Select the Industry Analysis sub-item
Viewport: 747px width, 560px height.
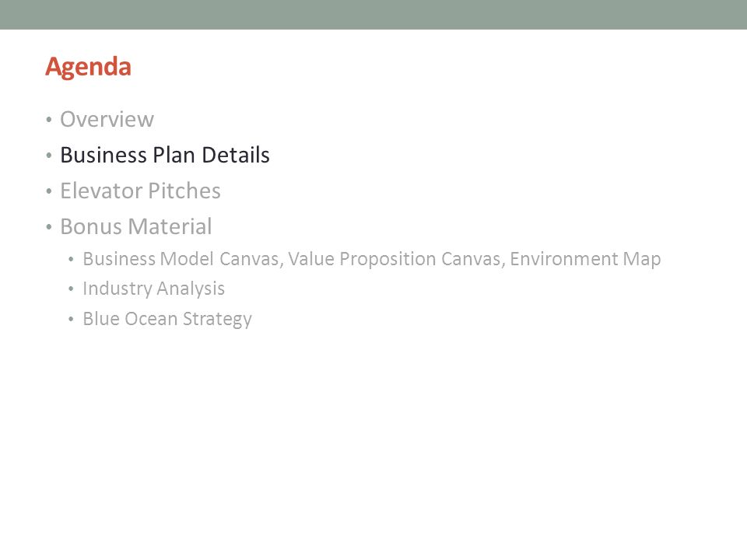pyautogui.click(x=153, y=289)
